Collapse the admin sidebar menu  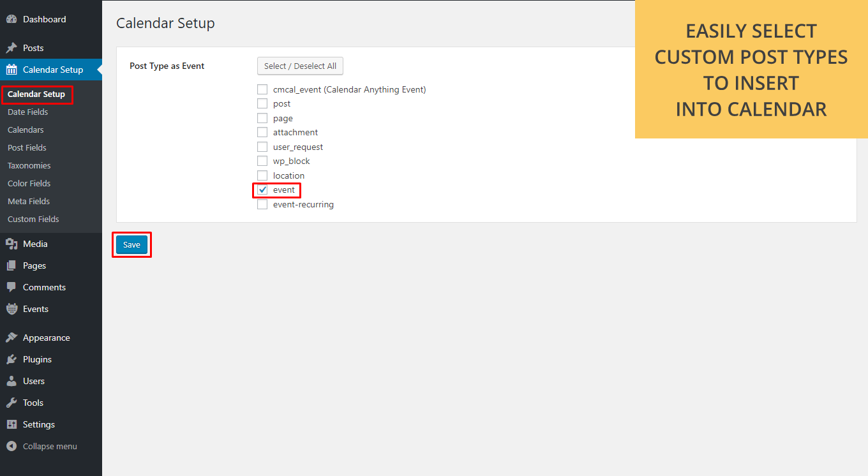(42, 446)
